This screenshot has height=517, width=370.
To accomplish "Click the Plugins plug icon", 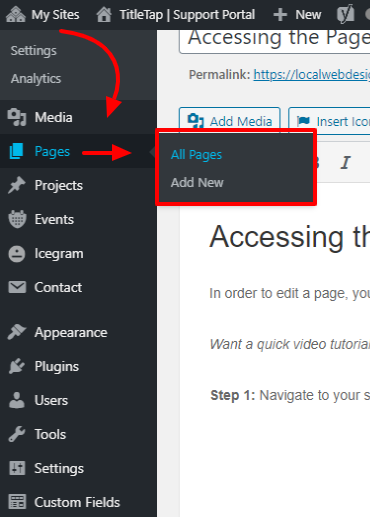I will (x=17, y=366).
